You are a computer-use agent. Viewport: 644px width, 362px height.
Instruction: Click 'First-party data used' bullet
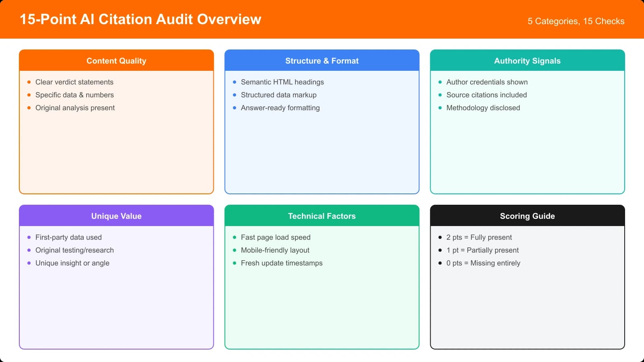pos(68,237)
